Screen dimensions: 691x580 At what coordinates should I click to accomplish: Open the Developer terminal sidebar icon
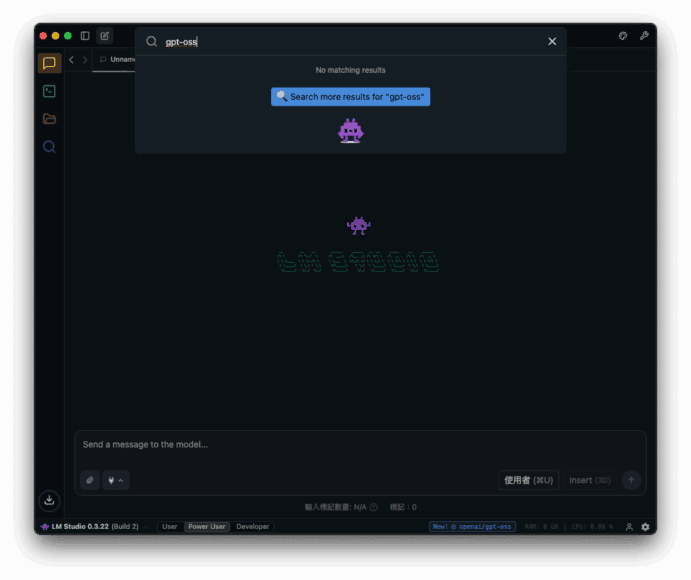coord(49,91)
